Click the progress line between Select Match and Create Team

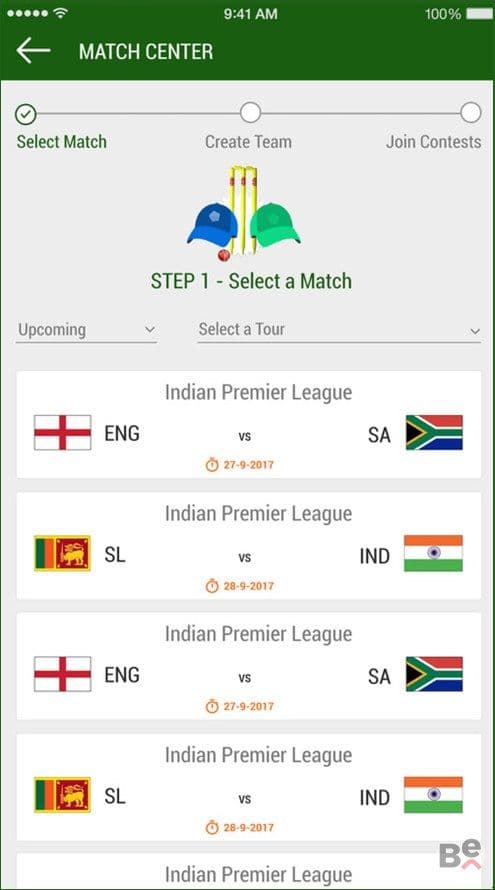(x=138, y=113)
